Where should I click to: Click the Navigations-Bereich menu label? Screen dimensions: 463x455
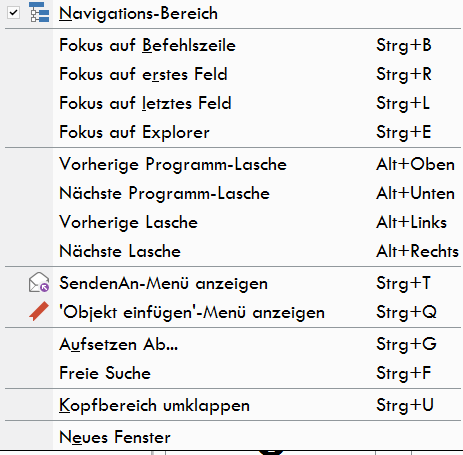click(138, 14)
